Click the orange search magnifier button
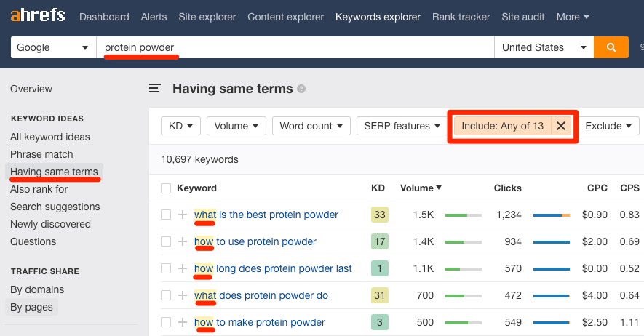644x336 pixels. [611, 47]
